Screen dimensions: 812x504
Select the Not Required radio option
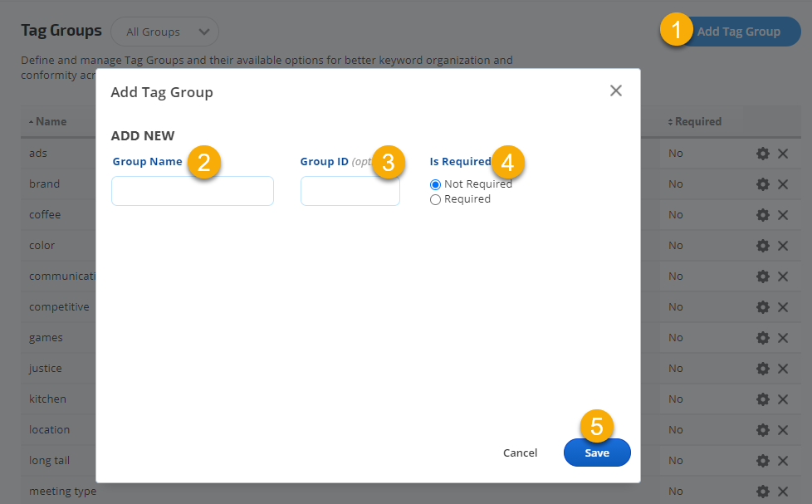click(x=436, y=184)
